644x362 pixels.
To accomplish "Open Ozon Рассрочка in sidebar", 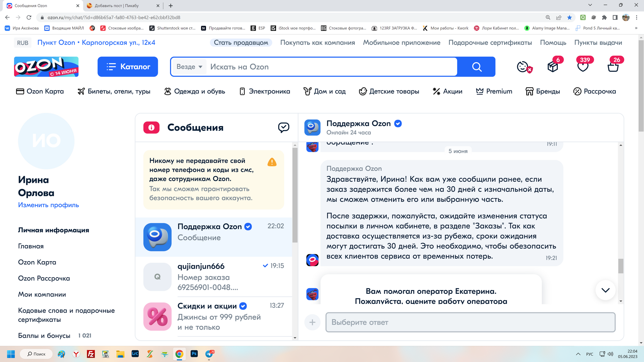I will click(x=44, y=278).
